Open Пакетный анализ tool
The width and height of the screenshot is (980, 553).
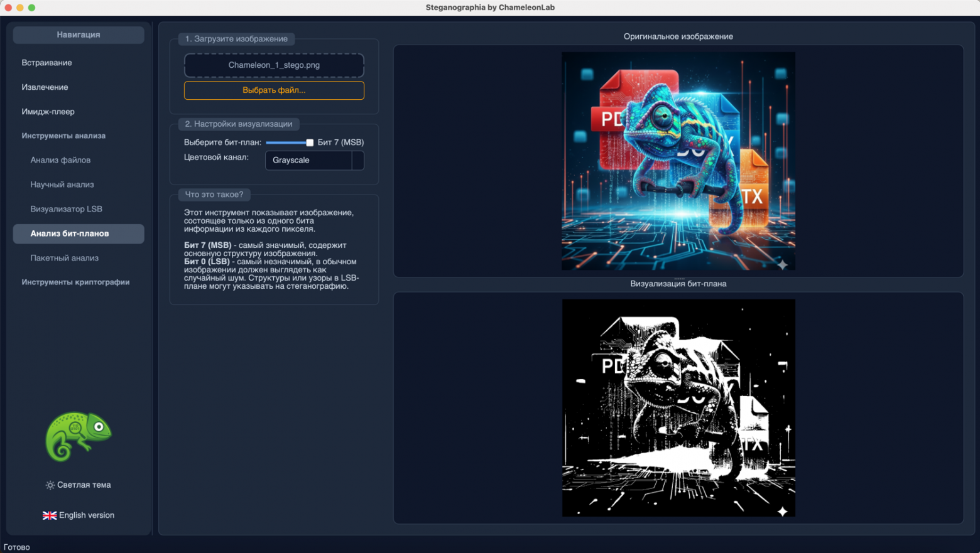click(x=64, y=258)
